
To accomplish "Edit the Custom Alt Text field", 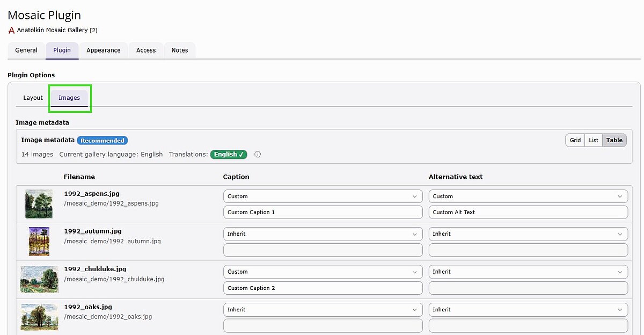I will coord(528,212).
